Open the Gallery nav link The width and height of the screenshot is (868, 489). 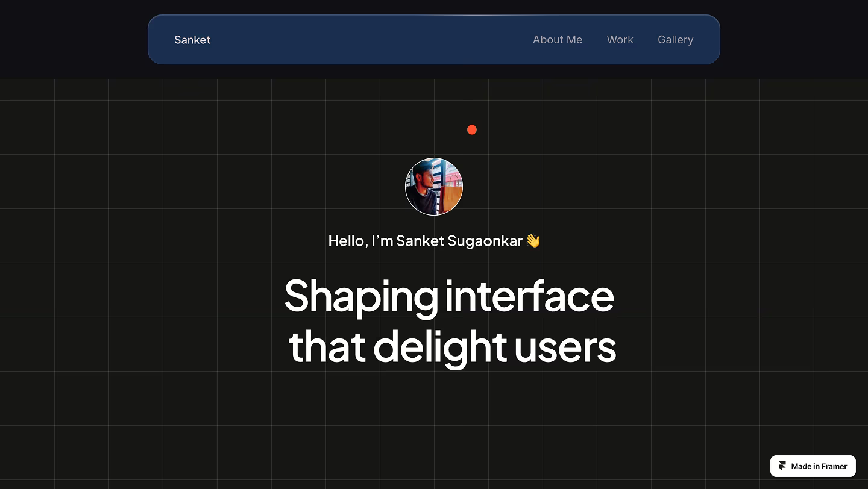[x=675, y=40]
